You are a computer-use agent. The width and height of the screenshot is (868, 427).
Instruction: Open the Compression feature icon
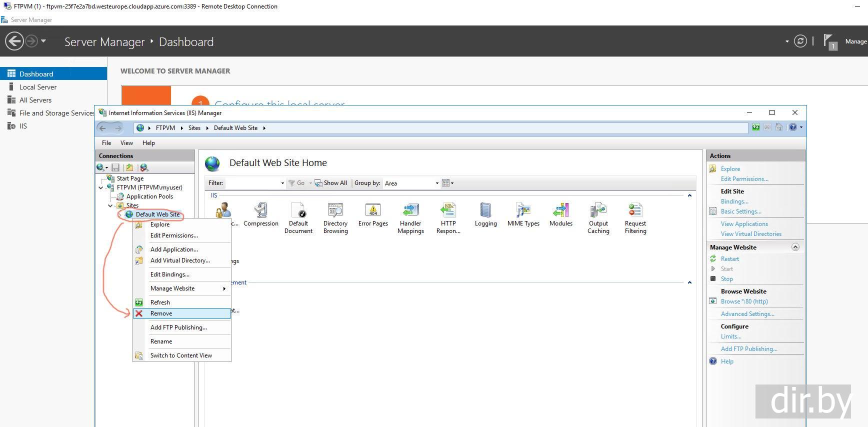(x=260, y=215)
